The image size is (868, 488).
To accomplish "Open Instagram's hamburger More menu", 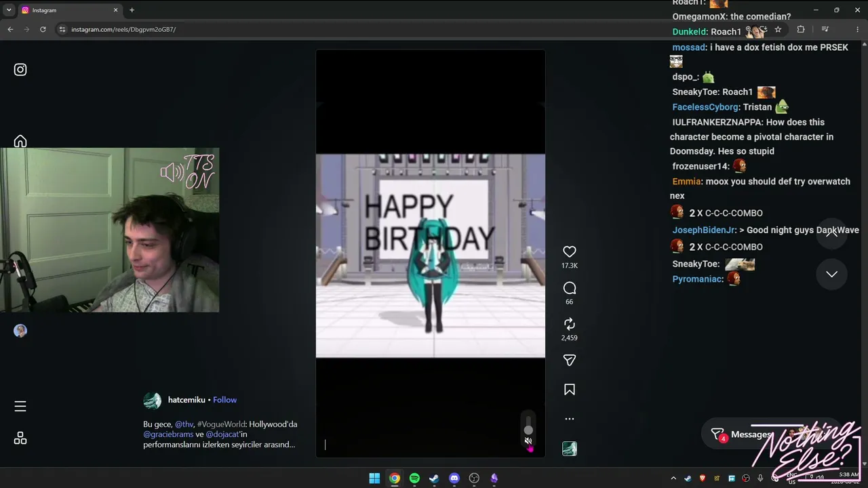I will coord(20,406).
